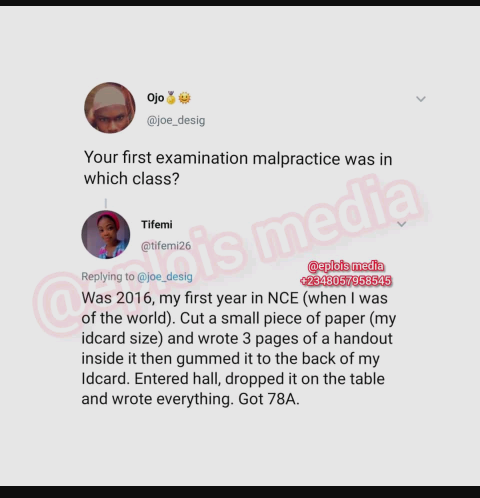Open the @tifemi26 handle
The height and width of the screenshot is (498, 480).
(x=166, y=246)
